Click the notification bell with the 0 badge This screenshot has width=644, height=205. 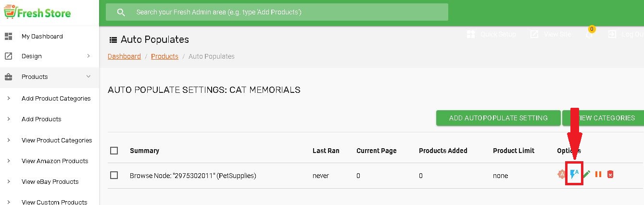pos(589,34)
